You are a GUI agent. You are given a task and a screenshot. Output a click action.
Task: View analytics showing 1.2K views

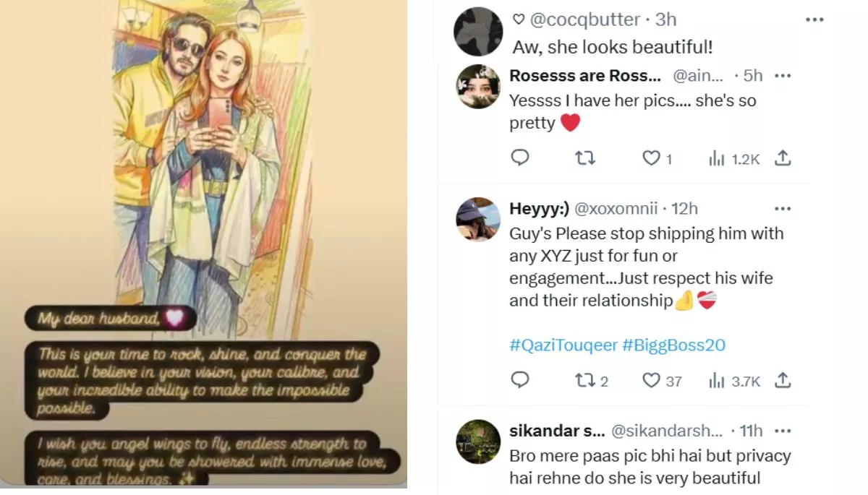pyautogui.click(x=733, y=159)
